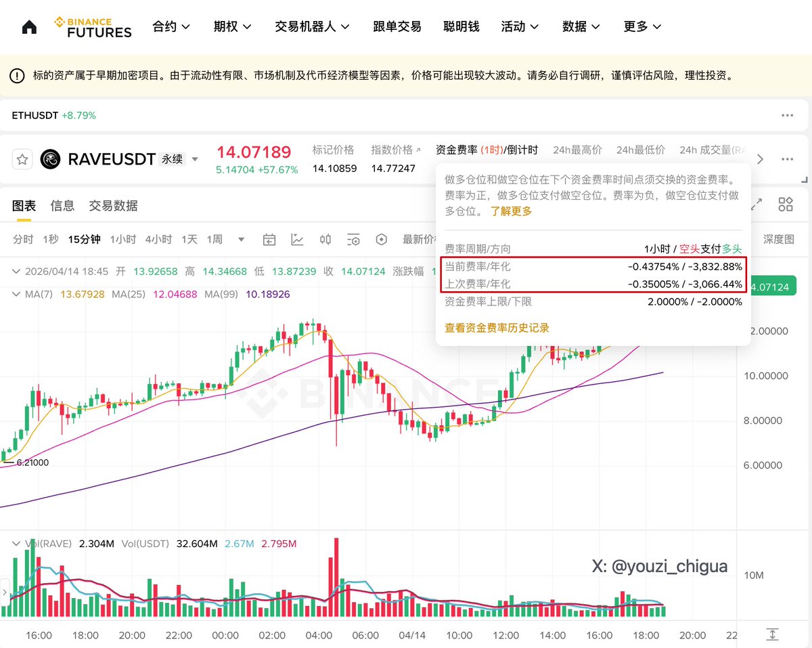Image resolution: width=812 pixels, height=648 pixels.
Task: Open the RAVEUSDT pair selector arrow
Action: [x=196, y=160]
